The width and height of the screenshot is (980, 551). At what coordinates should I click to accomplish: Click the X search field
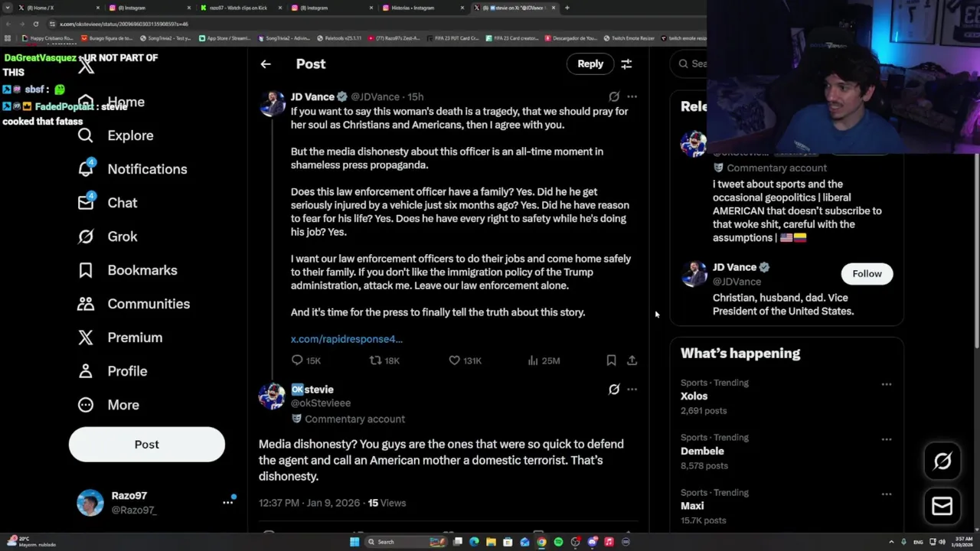(693, 64)
